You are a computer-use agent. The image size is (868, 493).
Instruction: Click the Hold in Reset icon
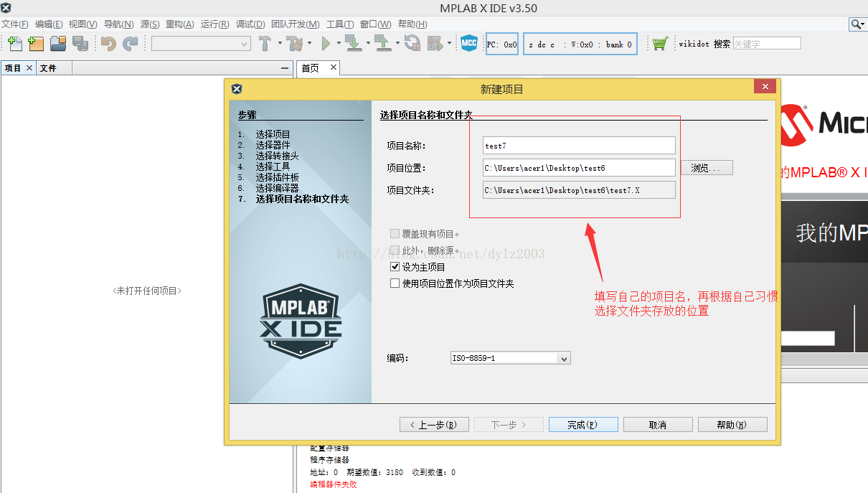click(412, 44)
